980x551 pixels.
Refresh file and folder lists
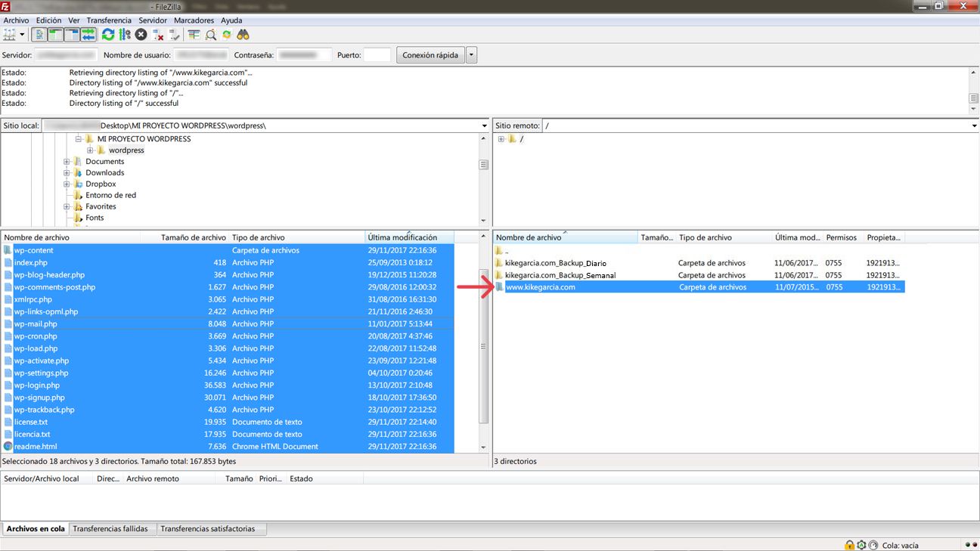108,35
